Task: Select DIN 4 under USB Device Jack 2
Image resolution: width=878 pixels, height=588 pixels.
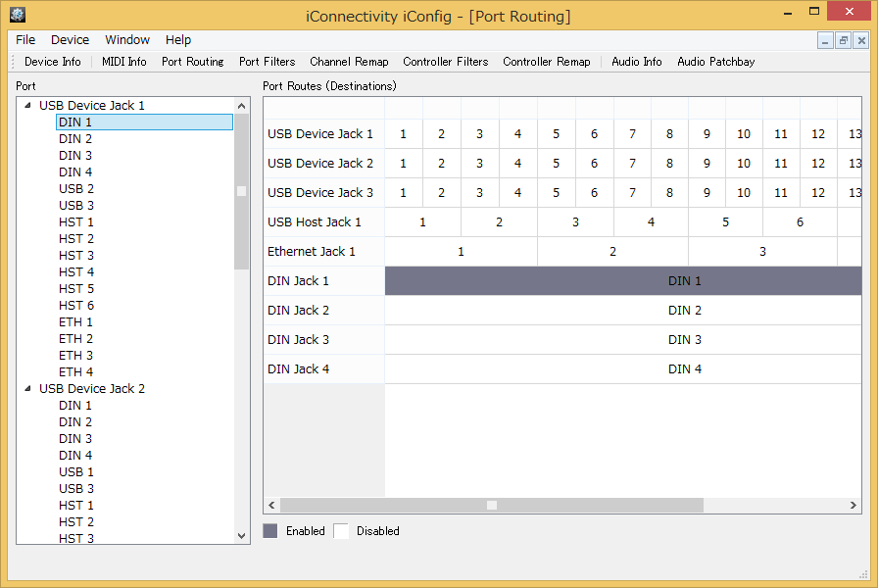Action: [x=75, y=456]
